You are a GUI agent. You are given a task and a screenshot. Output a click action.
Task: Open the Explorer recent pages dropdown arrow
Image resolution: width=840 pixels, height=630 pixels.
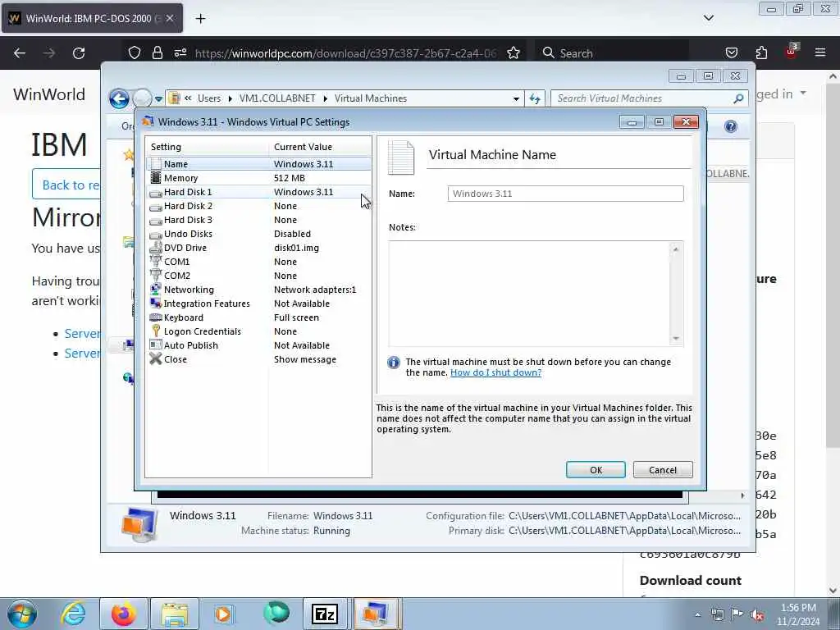pos(158,99)
